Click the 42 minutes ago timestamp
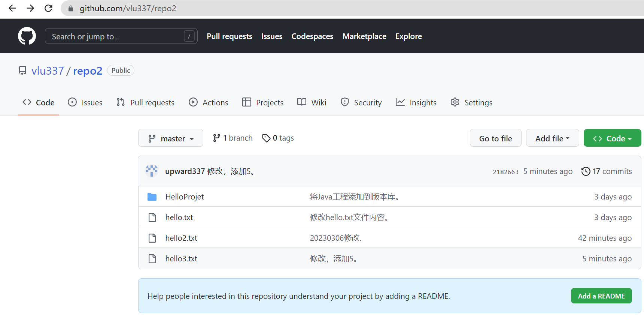 (605, 238)
